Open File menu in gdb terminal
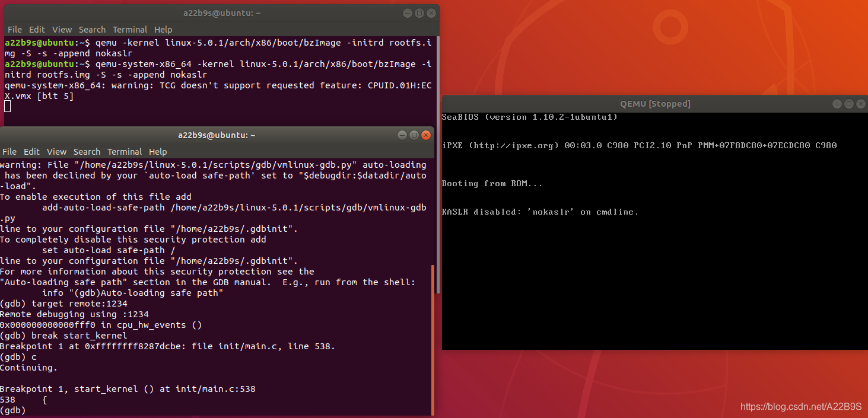 (x=9, y=152)
